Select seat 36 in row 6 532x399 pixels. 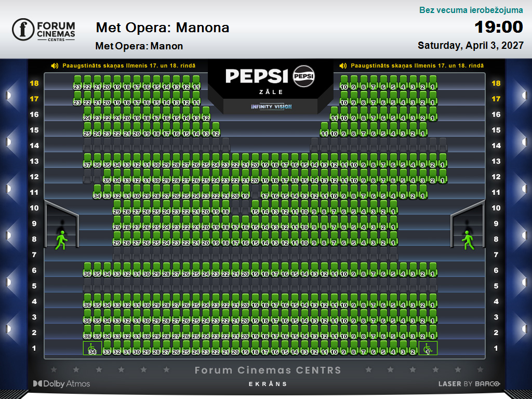87,270
